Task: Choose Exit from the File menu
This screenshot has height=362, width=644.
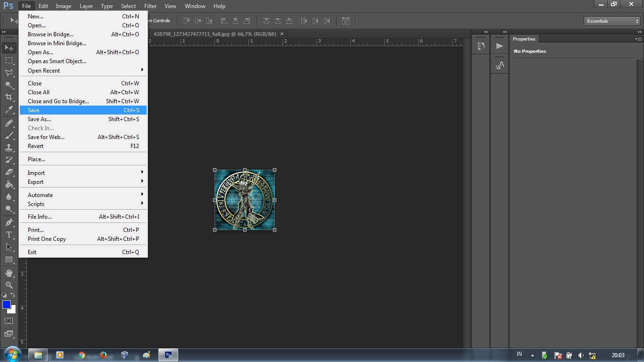Action: click(83, 252)
